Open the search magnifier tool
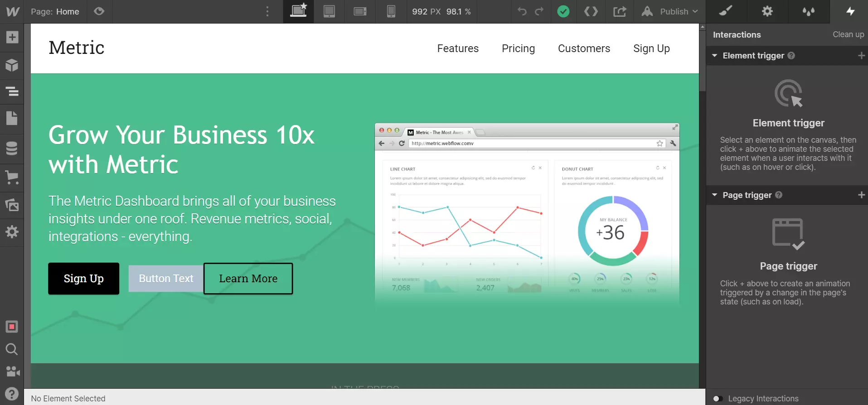The height and width of the screenshot is (405, 868). click(12, 349)
